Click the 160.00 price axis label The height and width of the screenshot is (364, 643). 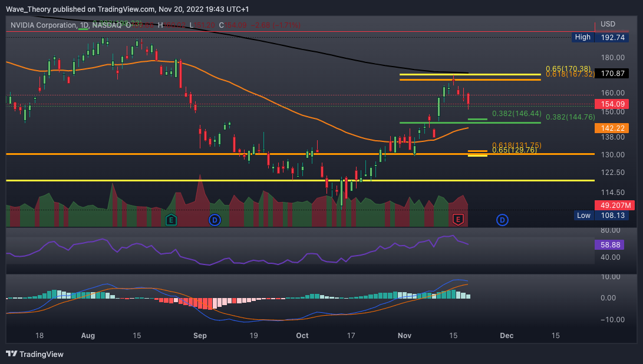click(613, 92)
